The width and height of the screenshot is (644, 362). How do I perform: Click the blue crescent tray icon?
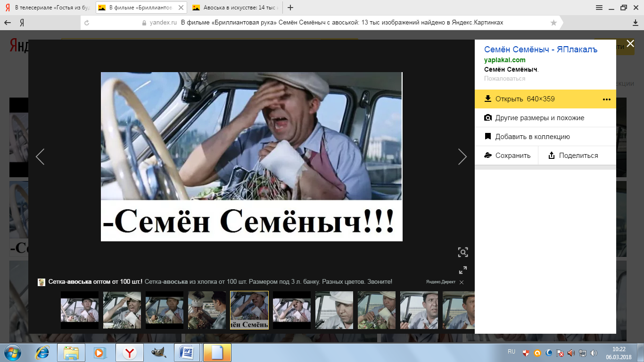point(549,353)
